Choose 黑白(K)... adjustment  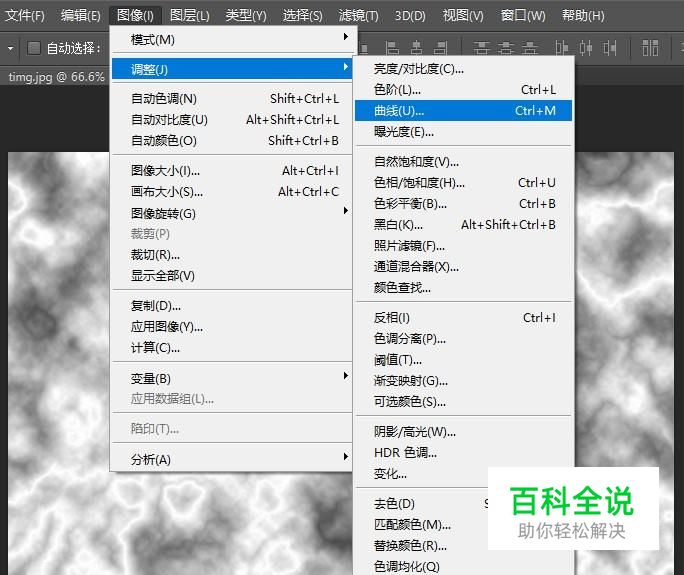coord(463,224)
